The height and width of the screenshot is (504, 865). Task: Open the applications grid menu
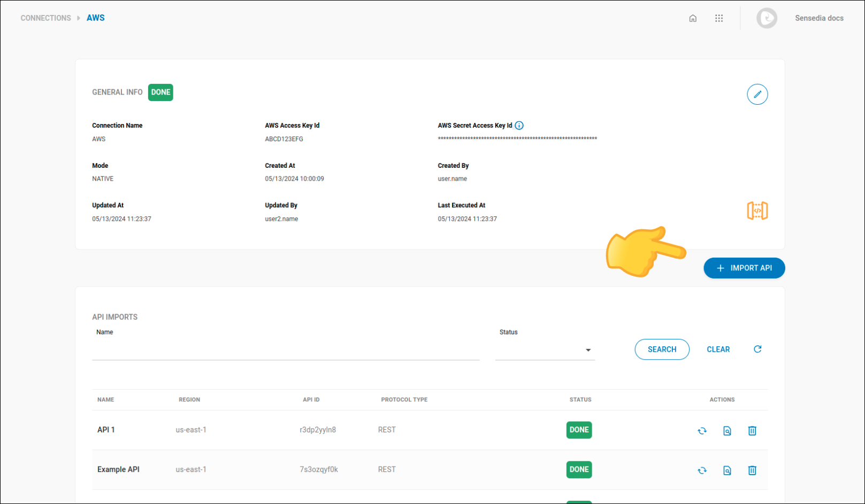719,18
